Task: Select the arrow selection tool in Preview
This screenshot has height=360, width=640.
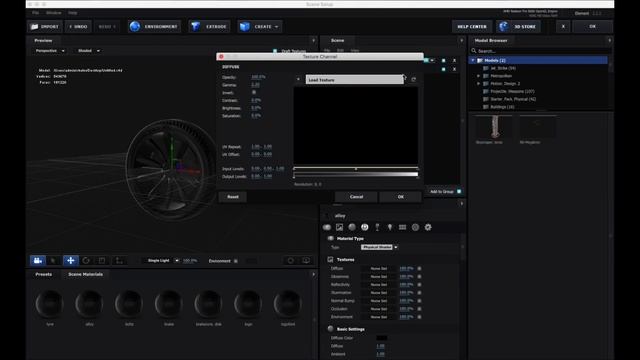Action: click(x=53, y=260)
